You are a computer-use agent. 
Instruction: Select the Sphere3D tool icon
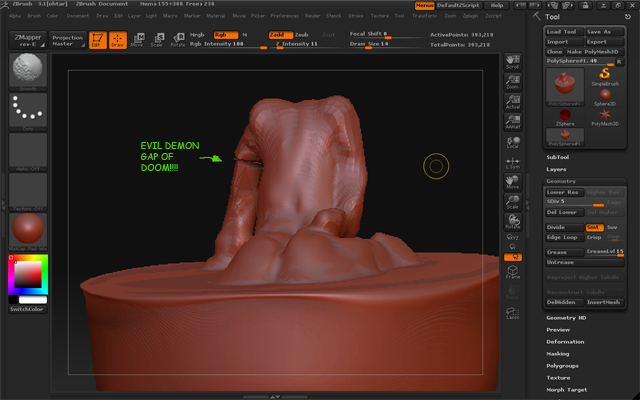point(605,97)
